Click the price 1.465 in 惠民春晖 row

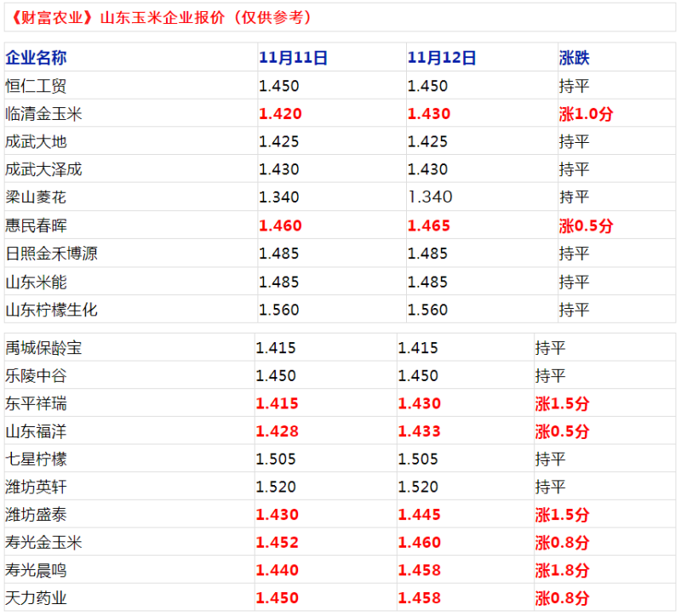[x=429, y=225]
